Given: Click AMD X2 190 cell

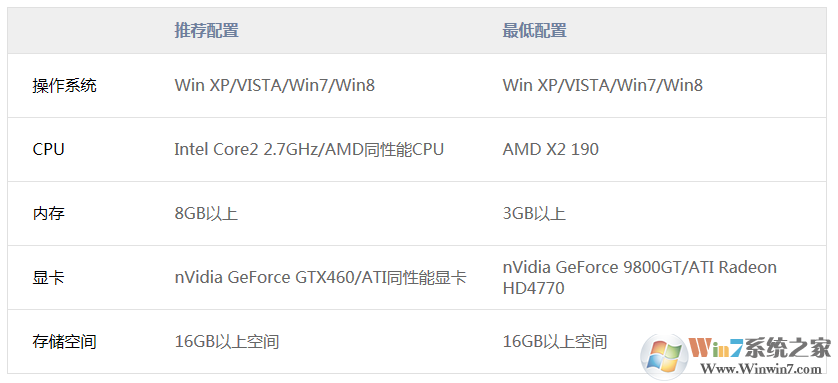Looking at the screenshot, I should pos(550,150).
